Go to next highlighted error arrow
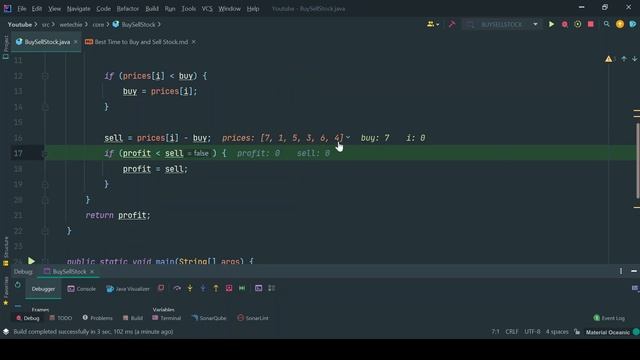 (635, 59)
